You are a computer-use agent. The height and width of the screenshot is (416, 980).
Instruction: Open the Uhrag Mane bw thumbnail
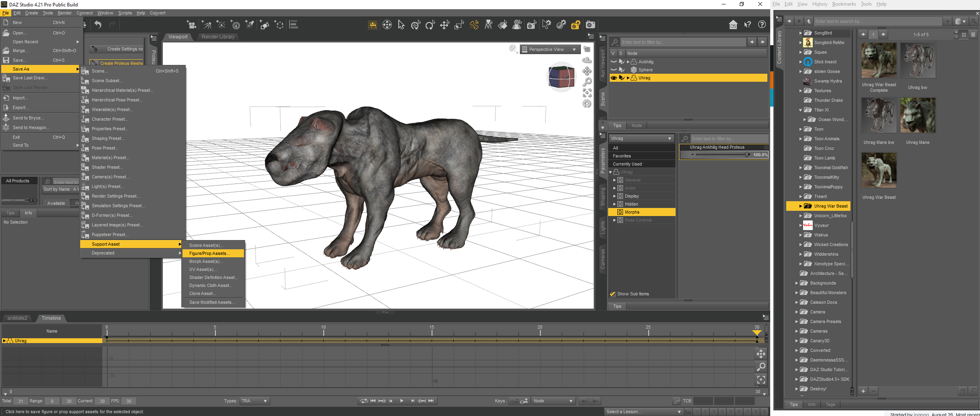(x=879, y=115)
